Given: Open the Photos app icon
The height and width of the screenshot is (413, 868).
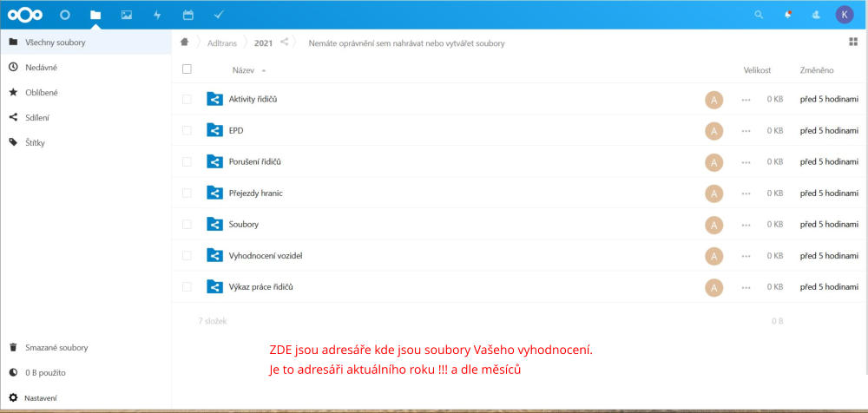Looking at the screenshot, I should [127, 15].
